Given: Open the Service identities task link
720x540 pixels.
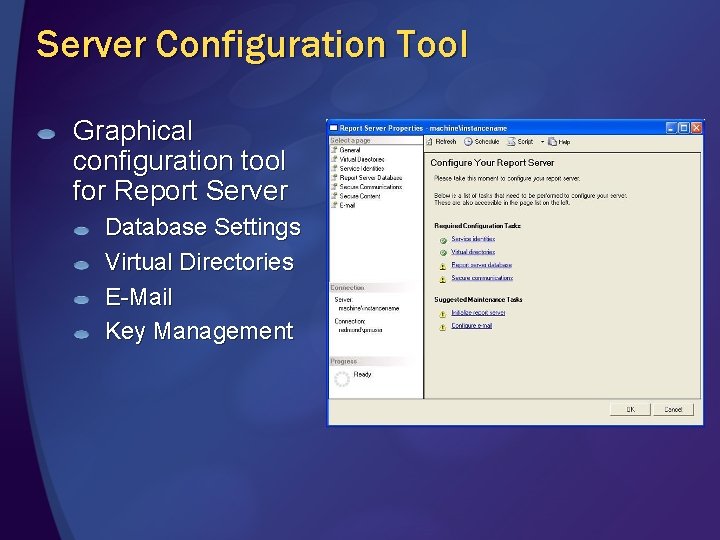Looking at the screenshot, I should (473, 239).
